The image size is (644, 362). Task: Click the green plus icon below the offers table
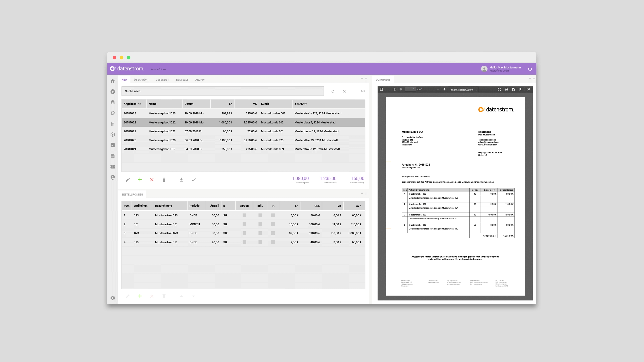140,180
